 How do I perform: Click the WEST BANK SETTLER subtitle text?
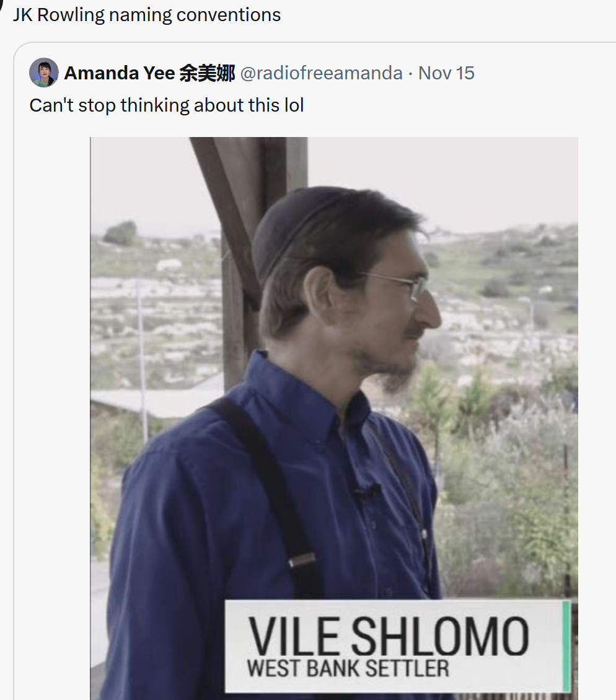point(348,668)
